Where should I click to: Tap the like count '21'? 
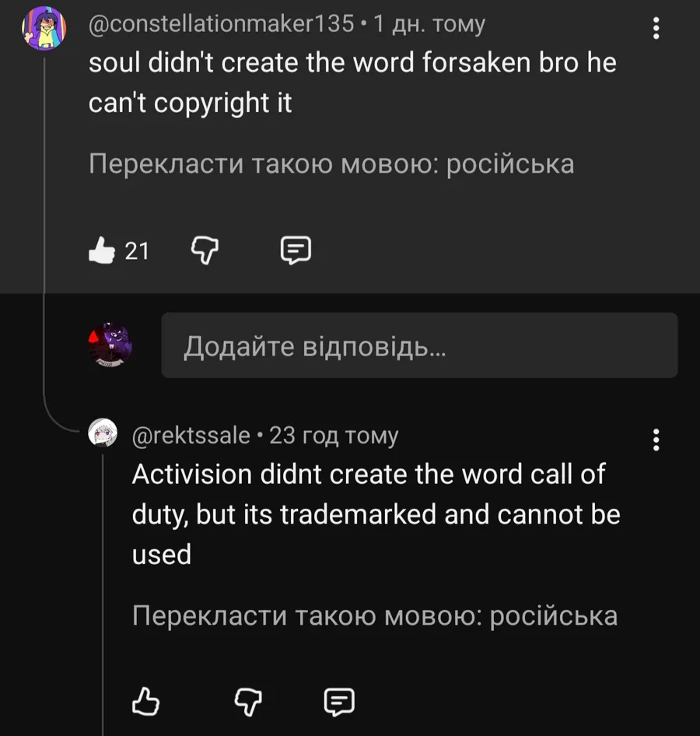[x=137, y=251]
